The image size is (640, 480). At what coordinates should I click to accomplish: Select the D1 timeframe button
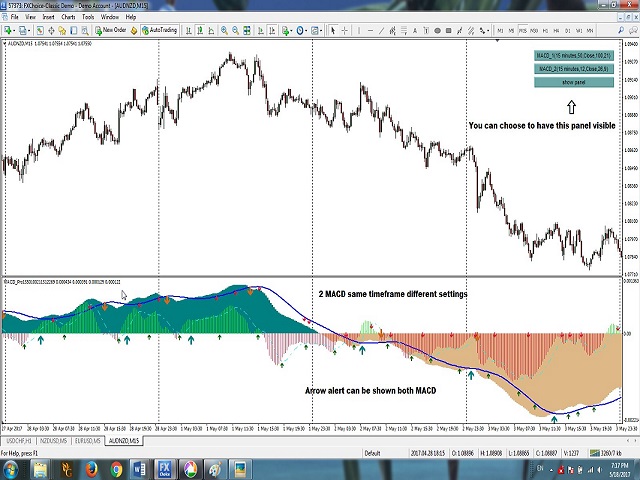pyautogui.click(x=567, y=31)
